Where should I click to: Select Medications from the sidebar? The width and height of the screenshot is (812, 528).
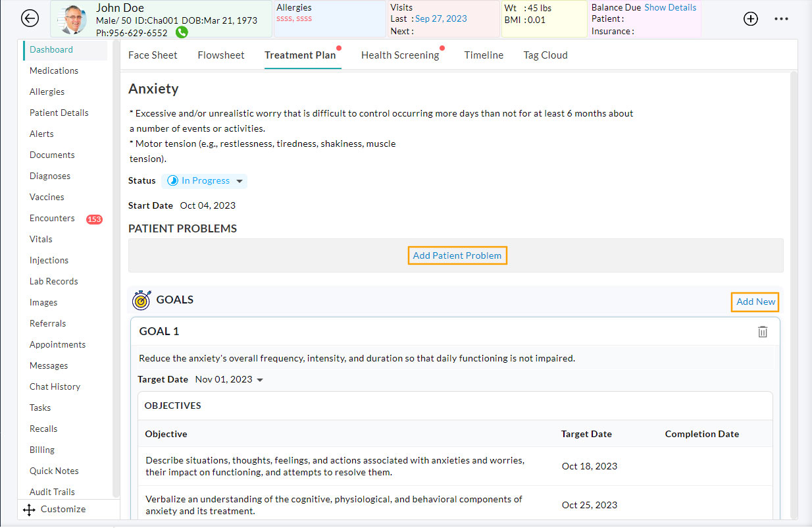pyautogui.click(x=54, y=70)
